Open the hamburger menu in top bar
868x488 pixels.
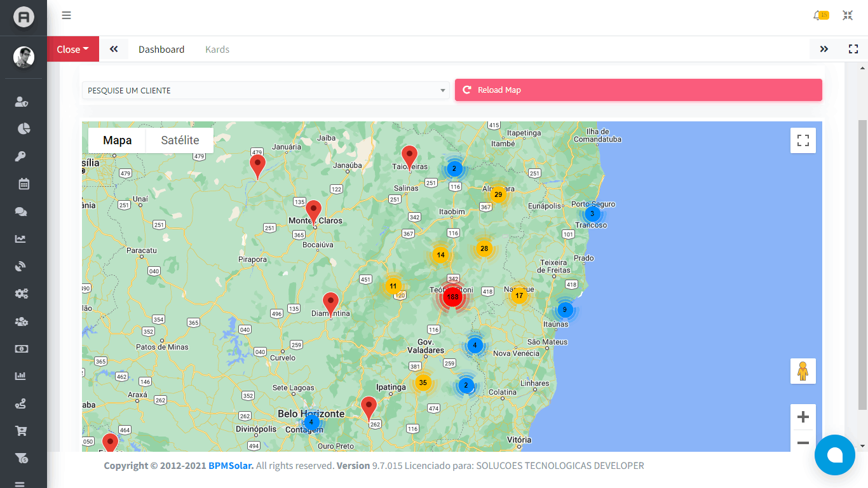click(66, 16)
